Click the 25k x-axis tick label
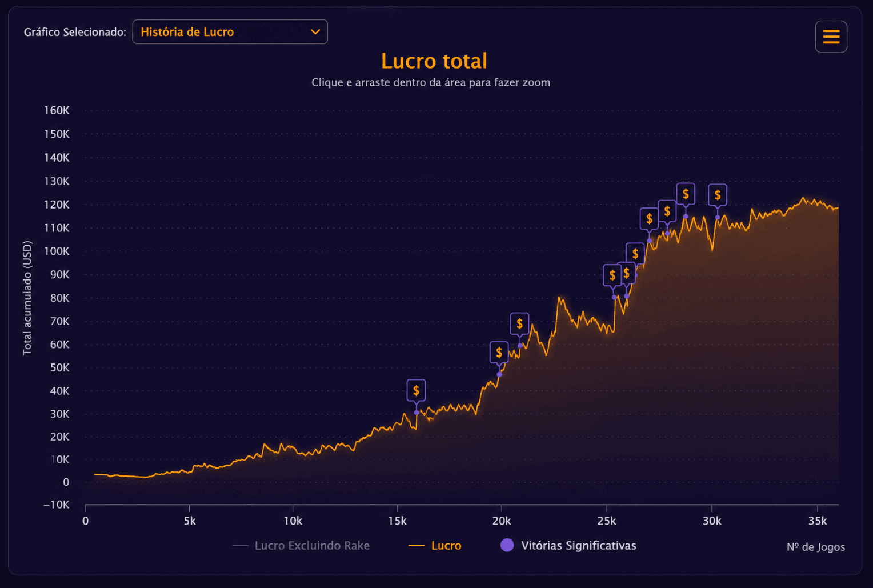Image resolution: width=873 pixels, height=588 pixels. [x=607, y=521]
